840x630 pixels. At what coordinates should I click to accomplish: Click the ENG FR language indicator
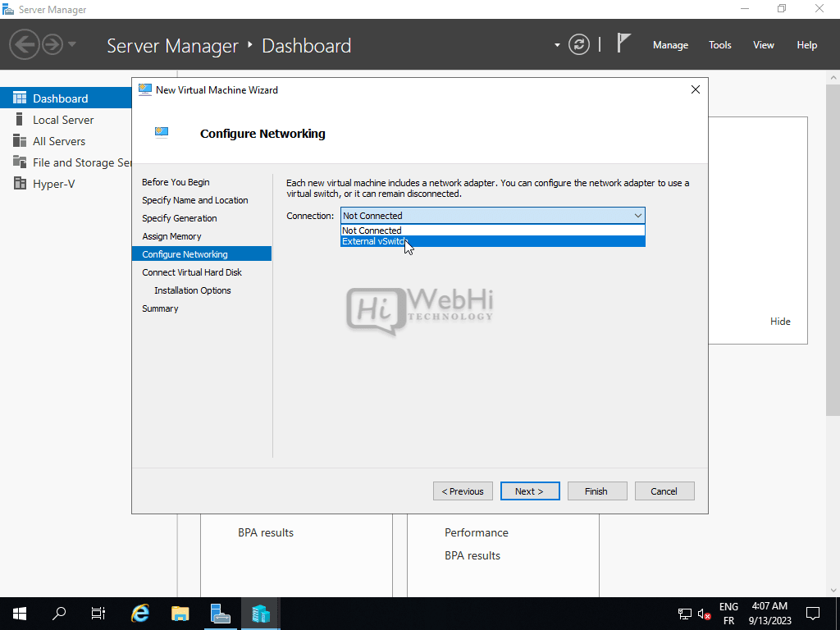[x=728, y=614]
